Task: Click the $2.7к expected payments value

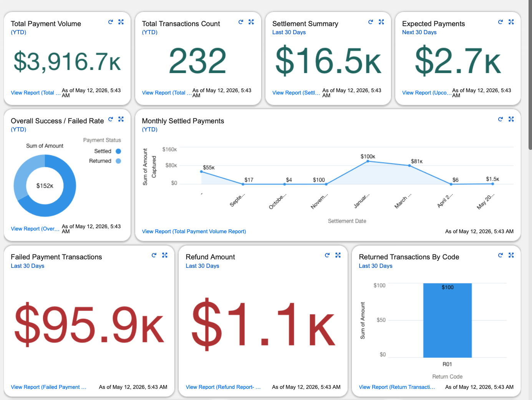Action: coord(458,60)
